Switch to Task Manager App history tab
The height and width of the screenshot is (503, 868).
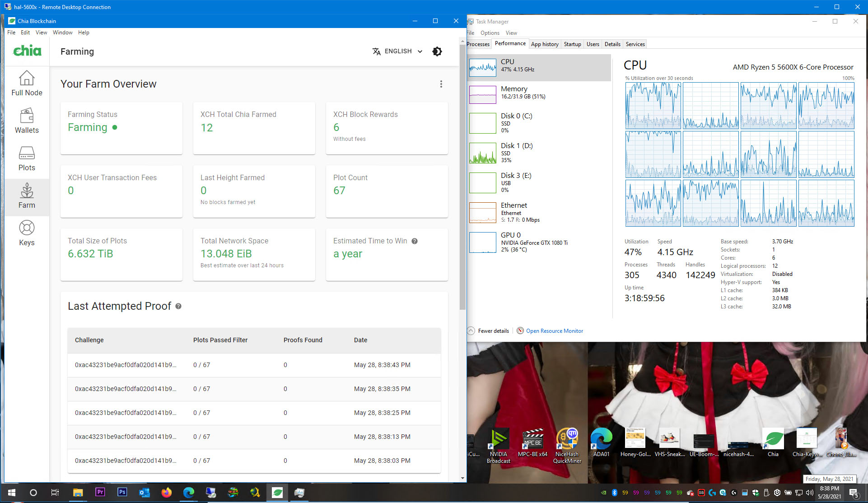[545, 44]
